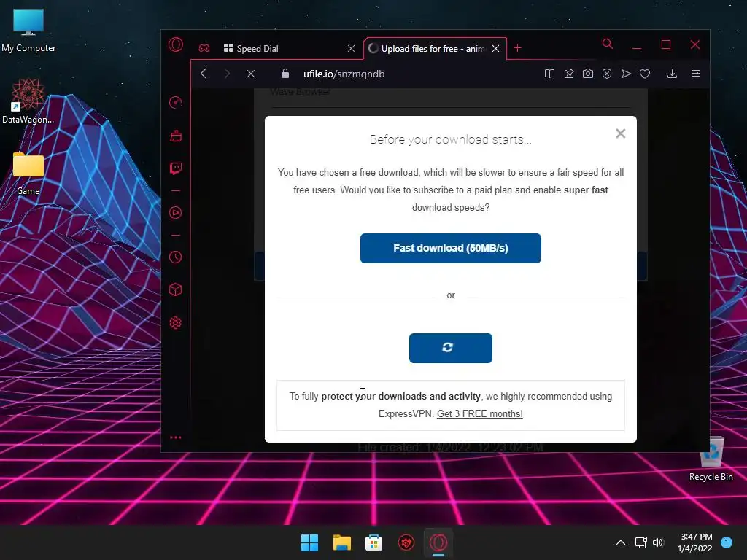This screenshot has width=747, height=560.
Task: Open Microsoft Store from taskbar
Action: [374, 542]
